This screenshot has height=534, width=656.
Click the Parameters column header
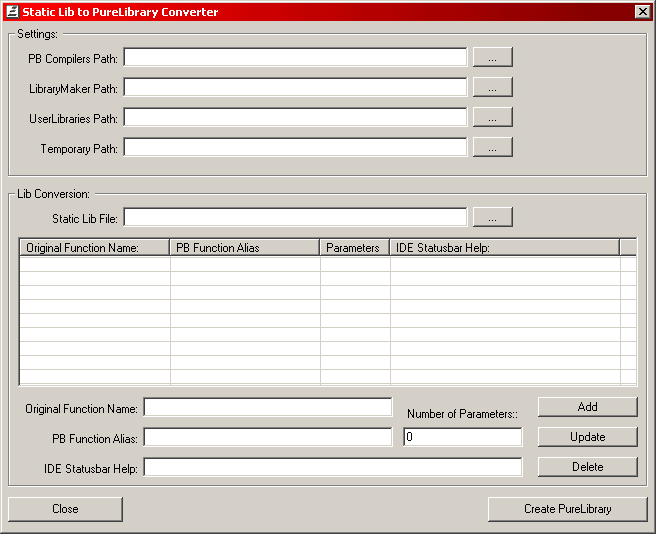click(355, 248)
